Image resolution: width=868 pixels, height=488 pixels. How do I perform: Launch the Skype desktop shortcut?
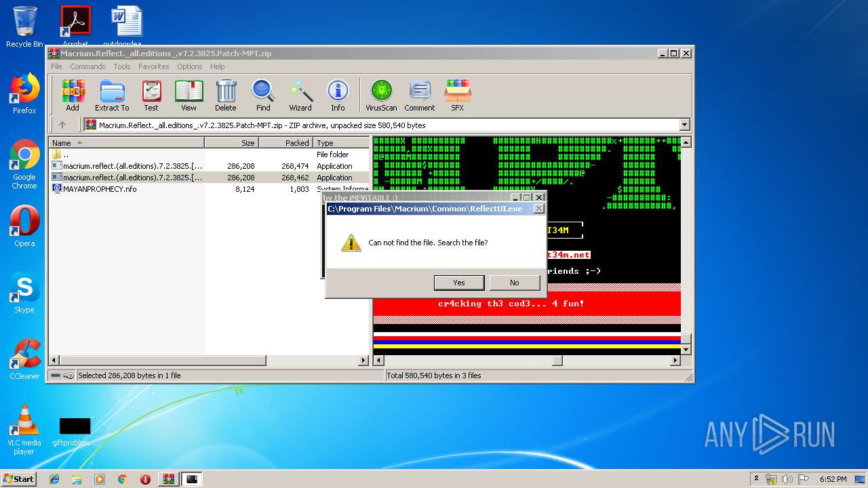pos(24,293)
